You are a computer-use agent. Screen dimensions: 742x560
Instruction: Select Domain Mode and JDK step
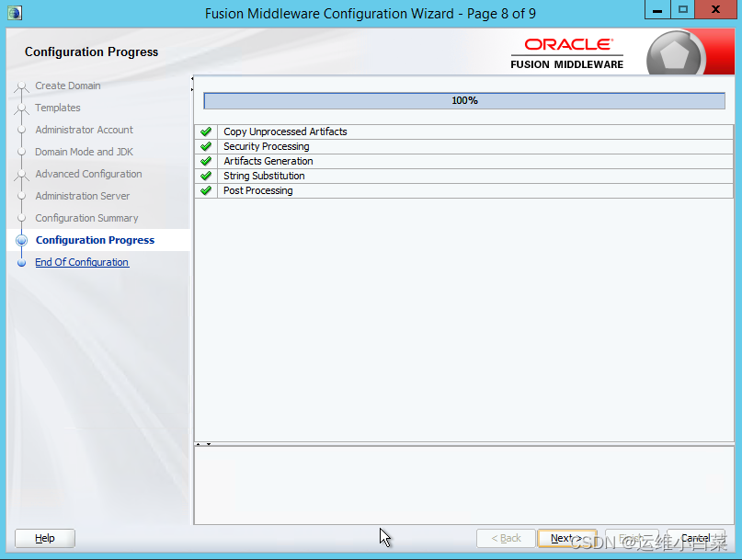85,152
